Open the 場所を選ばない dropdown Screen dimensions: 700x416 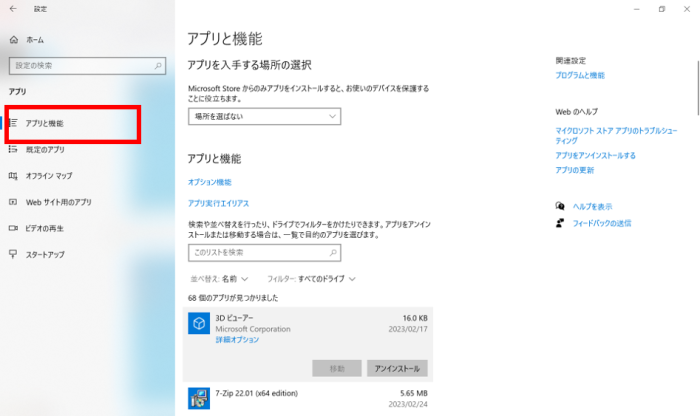click(x=264, y=116)
